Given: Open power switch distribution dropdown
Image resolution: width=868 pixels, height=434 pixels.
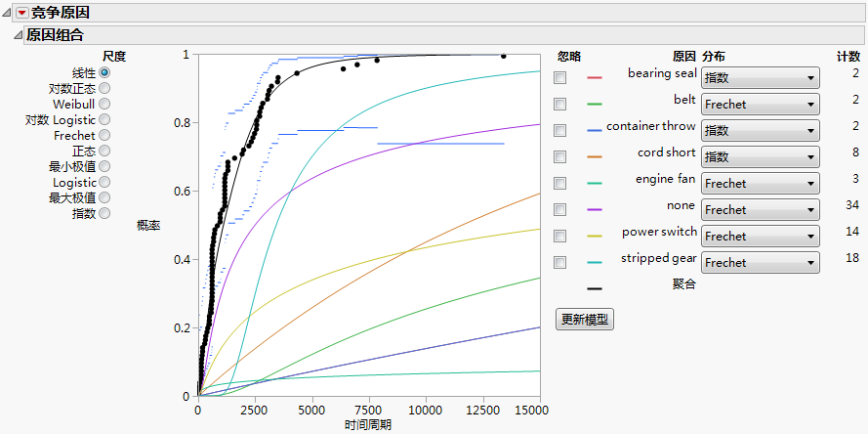Looking at the screenshot, I should click(x=760, y=237).
